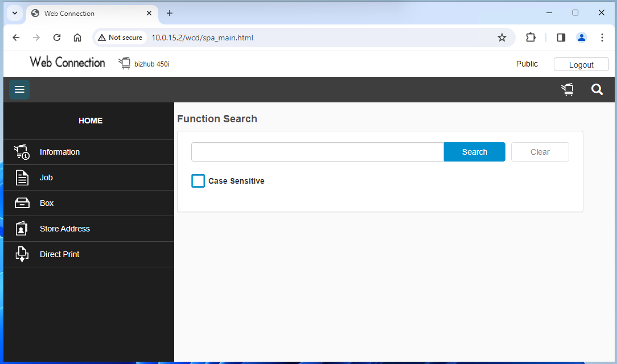The width and height of the screenshot is (617, 364).
Task: Select the Direct Print icon
Action: (21, 254)
